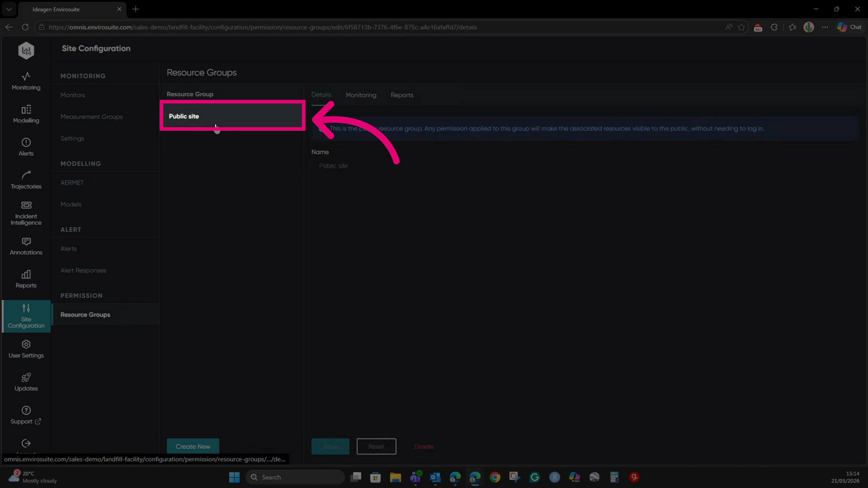868x488 pixels.
Task: Refresh the browser page
Action: click(x=25, y=27)
